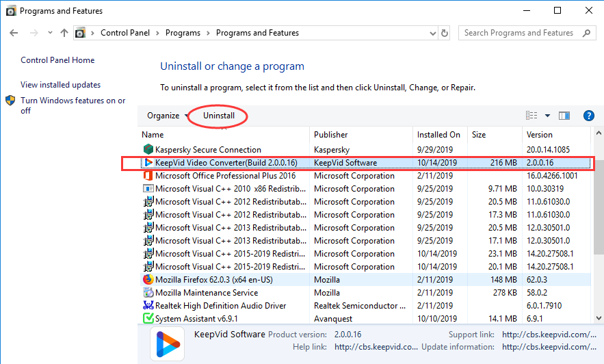Open the Organize menu
This screenshot has height=364, width=604.
point(167,116)
